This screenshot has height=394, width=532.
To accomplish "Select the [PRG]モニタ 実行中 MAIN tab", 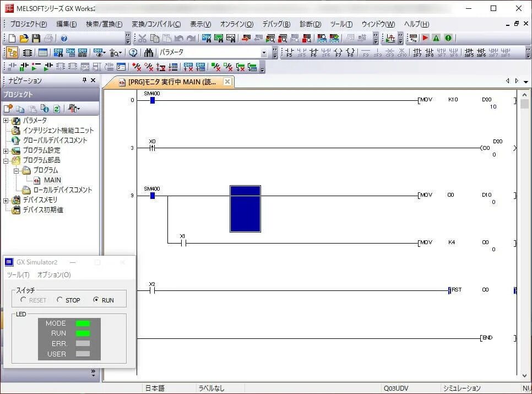I will pos(172,82).
